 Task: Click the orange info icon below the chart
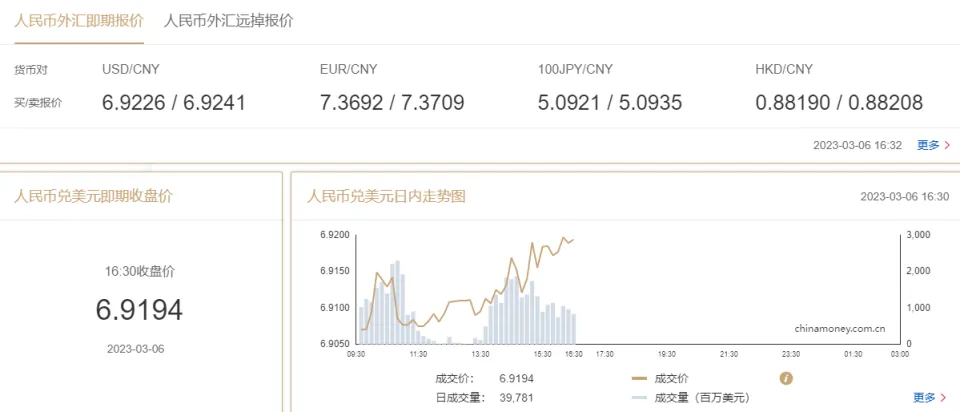(x=786, y=378)
